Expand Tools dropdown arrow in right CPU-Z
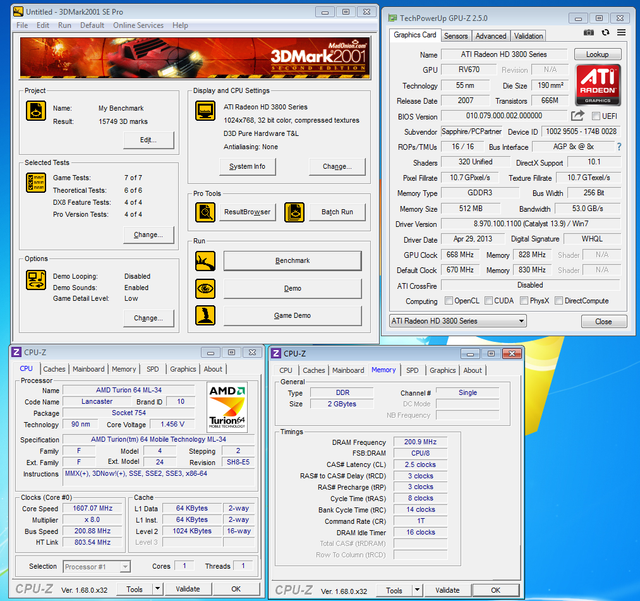The image size is (640, 601). click(x=417, y=590)
